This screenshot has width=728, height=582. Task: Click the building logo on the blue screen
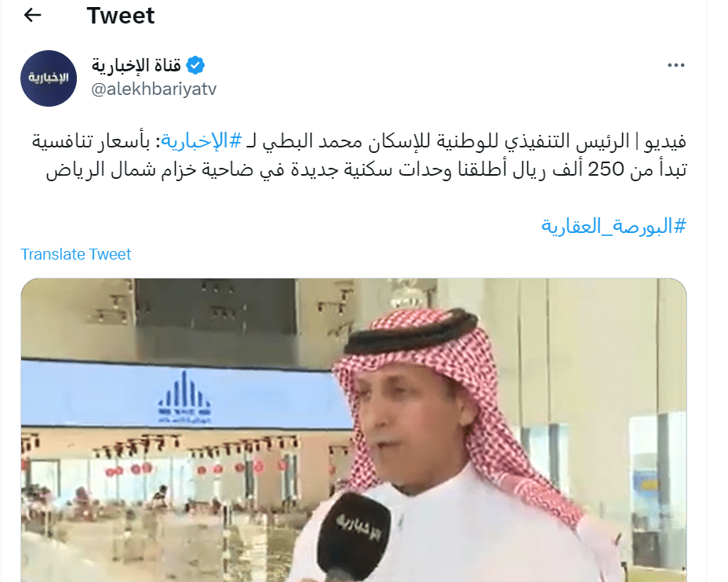[184, 397]
